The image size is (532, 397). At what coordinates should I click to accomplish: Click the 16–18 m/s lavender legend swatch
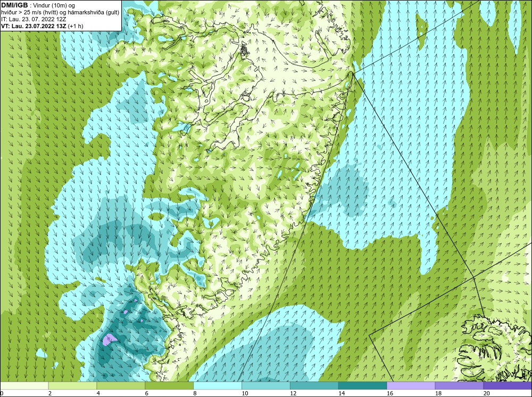(x=411, y=385)
